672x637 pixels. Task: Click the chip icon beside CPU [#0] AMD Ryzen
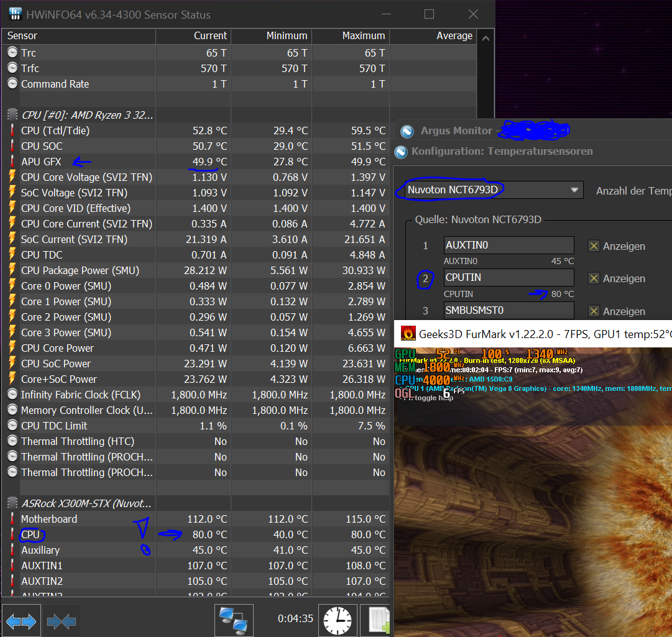(x=12, y=114)
